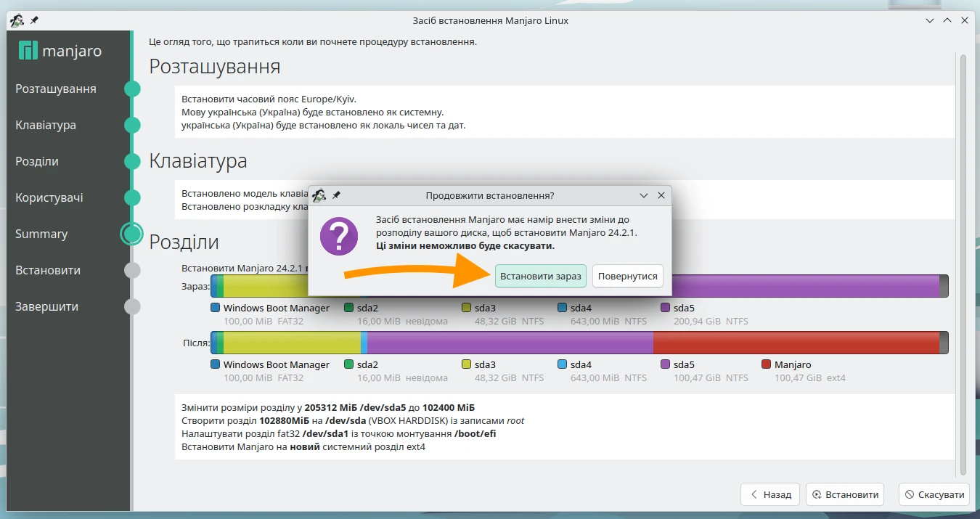
Task: Click the "100,47 GiB ext4" size under Manjaro
Action: [x=810, y=377]
